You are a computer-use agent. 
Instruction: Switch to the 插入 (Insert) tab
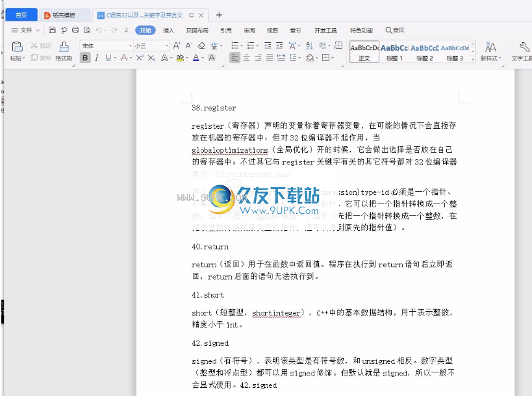[x=168, y=31]
